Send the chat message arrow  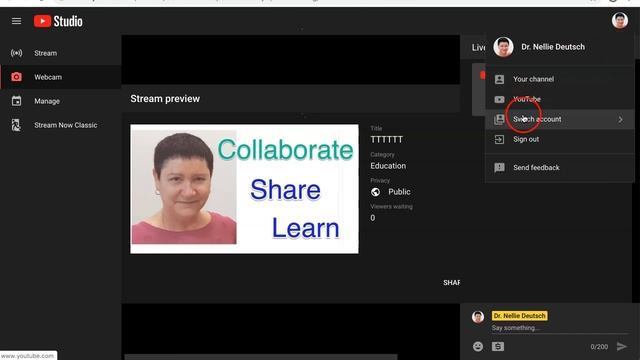[622, 347]
